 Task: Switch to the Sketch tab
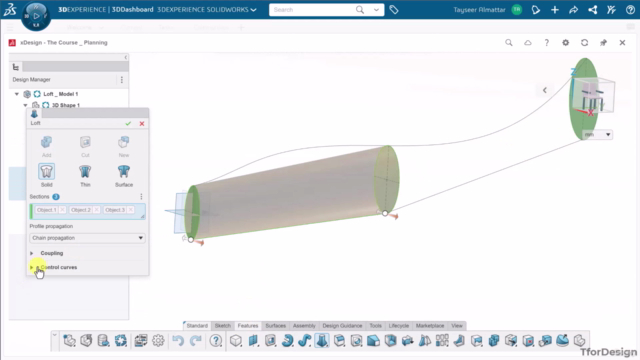[x=222, y=326]
